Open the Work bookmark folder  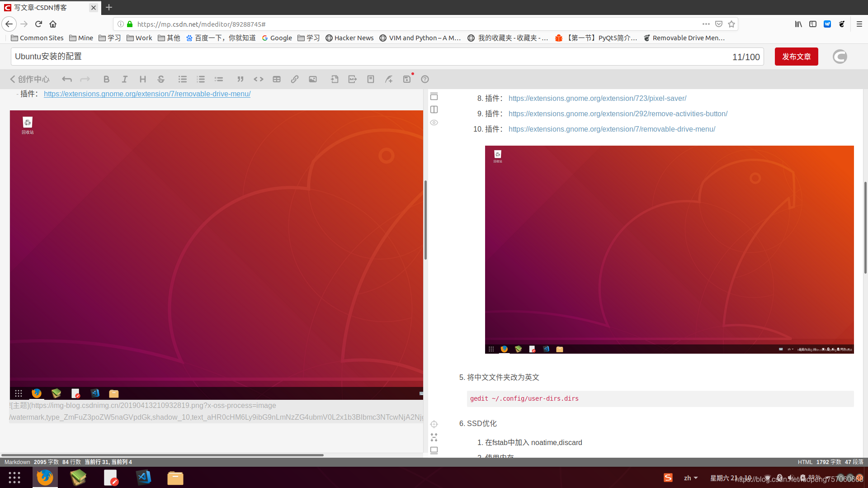click(x=139, y=38)
